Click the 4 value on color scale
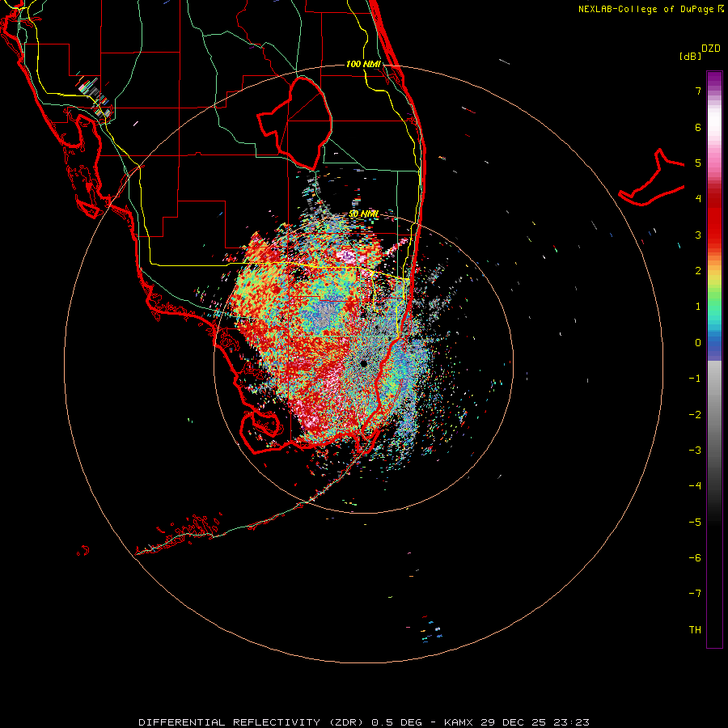This screenshot has height=728, width=728. point(698,199)
